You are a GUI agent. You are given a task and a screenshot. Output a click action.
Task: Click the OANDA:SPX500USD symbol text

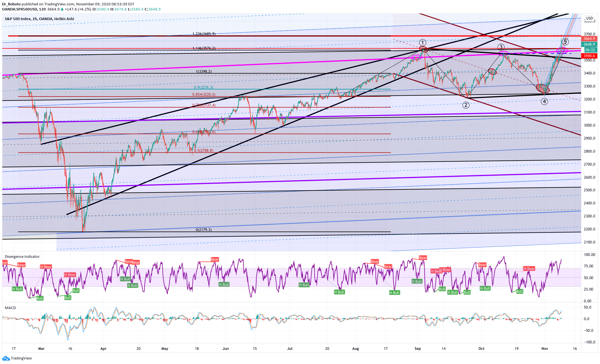pos(20,9)
